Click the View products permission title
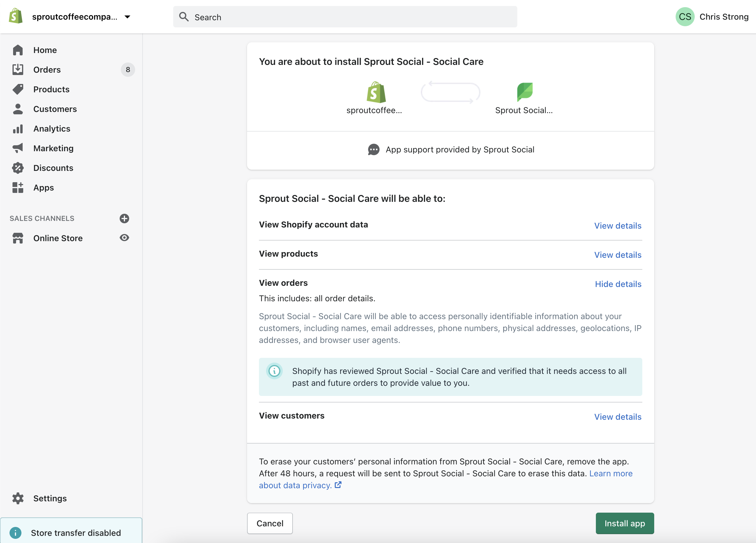The image size is (756, 543). pos(288,254)
